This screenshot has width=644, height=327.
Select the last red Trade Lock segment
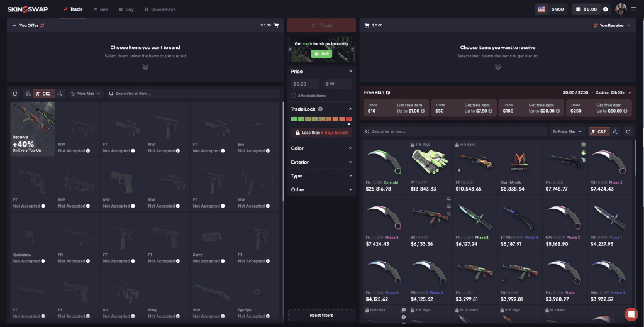(349, 119)
